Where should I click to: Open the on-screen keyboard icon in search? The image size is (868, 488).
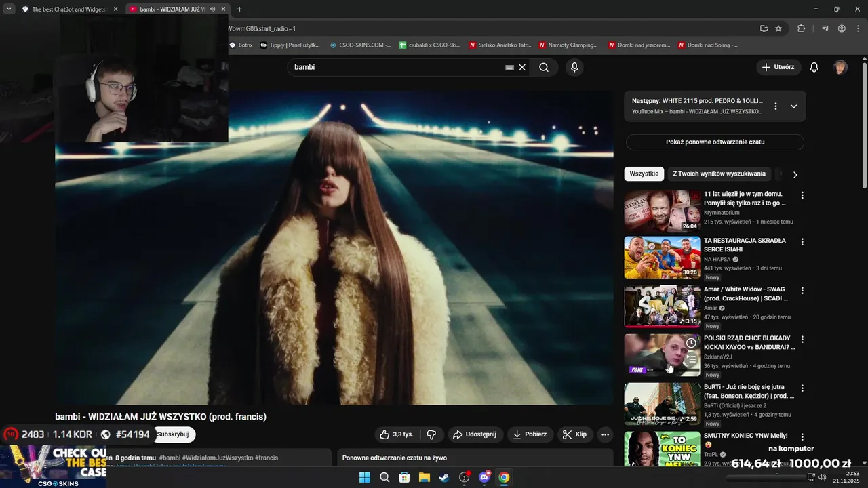pos(509,68)
